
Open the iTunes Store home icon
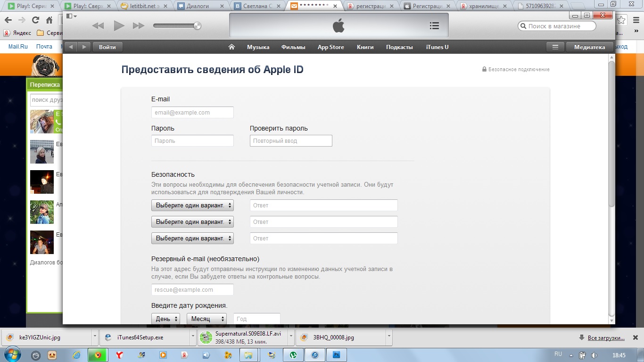pos(231,47)
